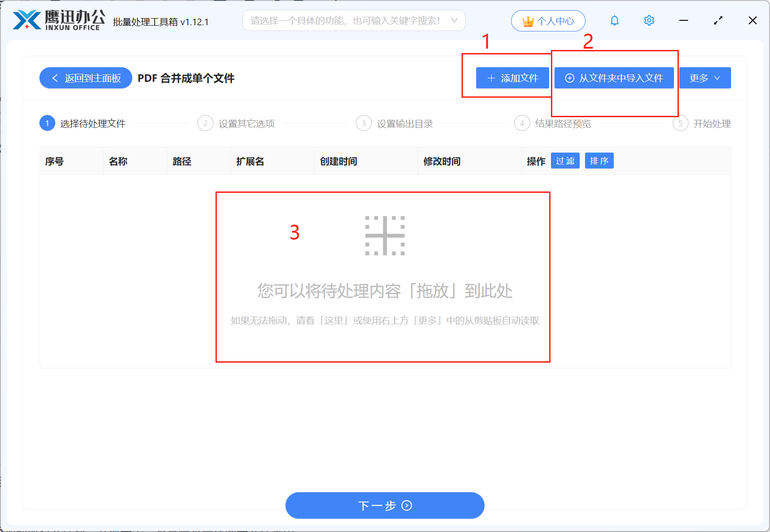
Task: Click the back arrow on 返回到主面板
Action: pyautogui.click(x=54, y=78)
